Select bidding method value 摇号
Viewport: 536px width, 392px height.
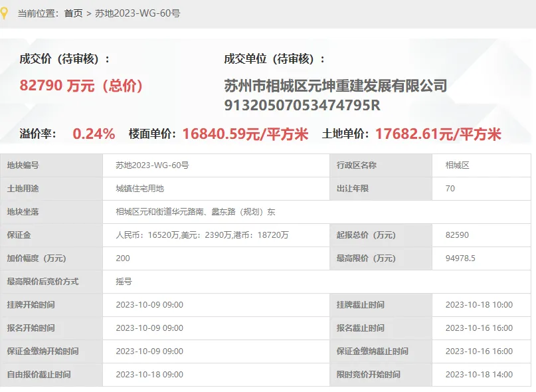[x=124, y=282]
